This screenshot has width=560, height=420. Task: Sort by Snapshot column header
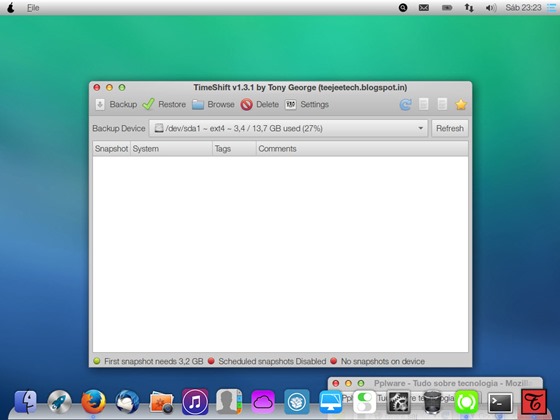(111, 149)
